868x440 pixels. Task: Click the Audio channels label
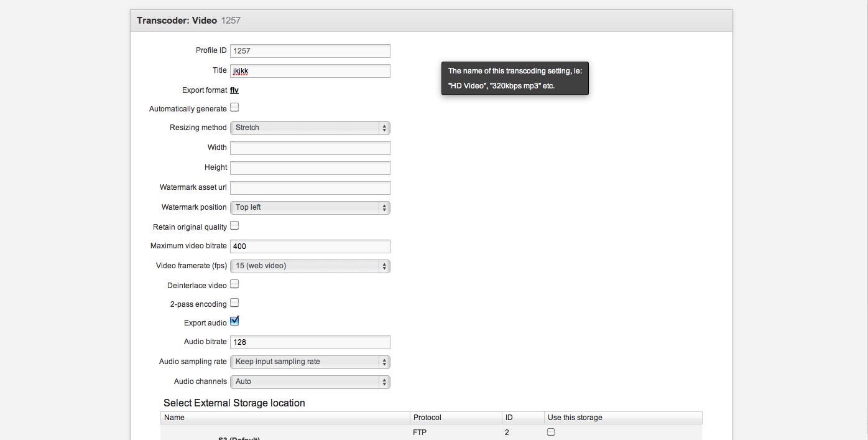200,381
